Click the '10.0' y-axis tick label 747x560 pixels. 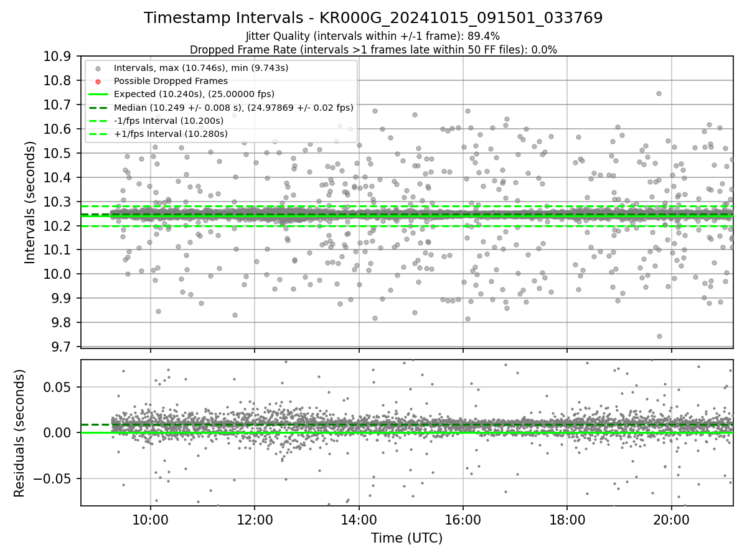pos(57,274)
